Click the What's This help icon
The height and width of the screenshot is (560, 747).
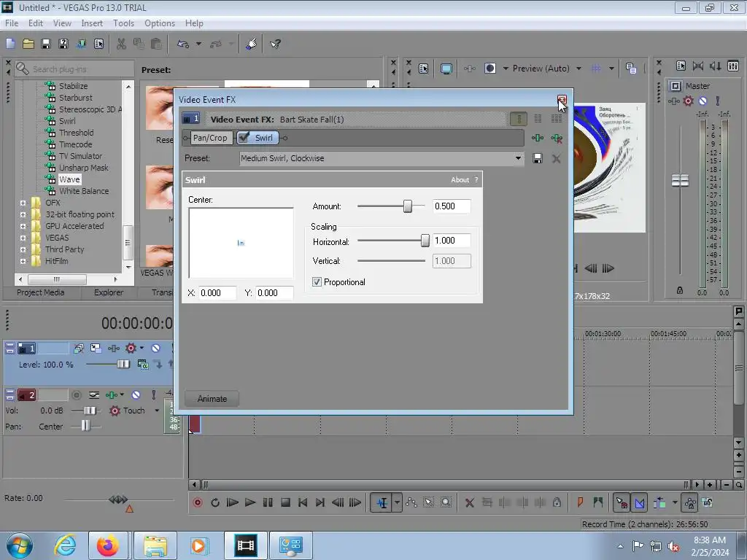275,44
